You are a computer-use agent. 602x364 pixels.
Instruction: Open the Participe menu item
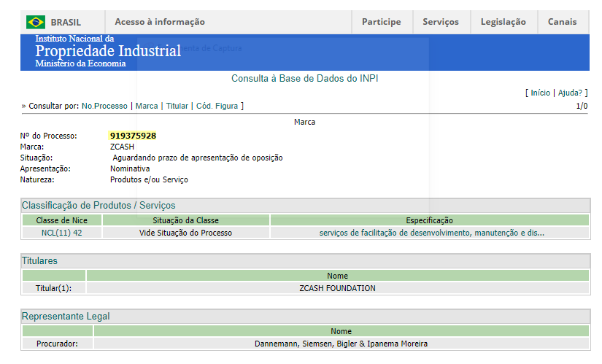(x=381, y=22)
